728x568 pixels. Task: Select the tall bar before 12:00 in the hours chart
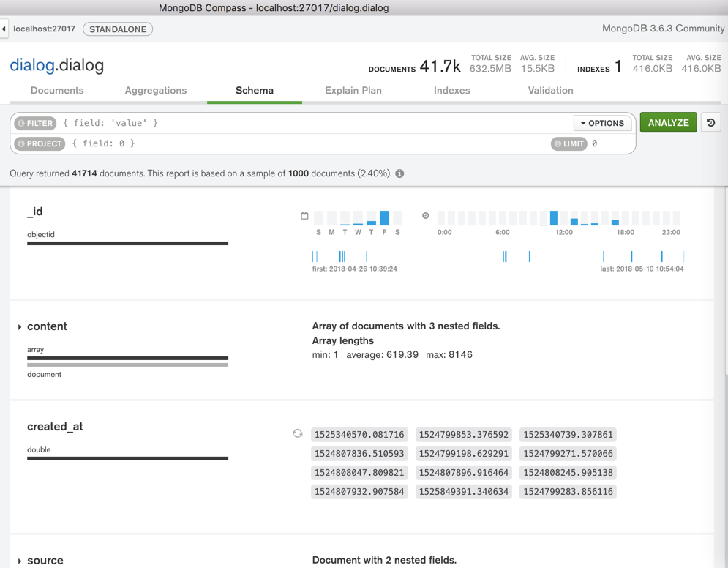(553, 218)
